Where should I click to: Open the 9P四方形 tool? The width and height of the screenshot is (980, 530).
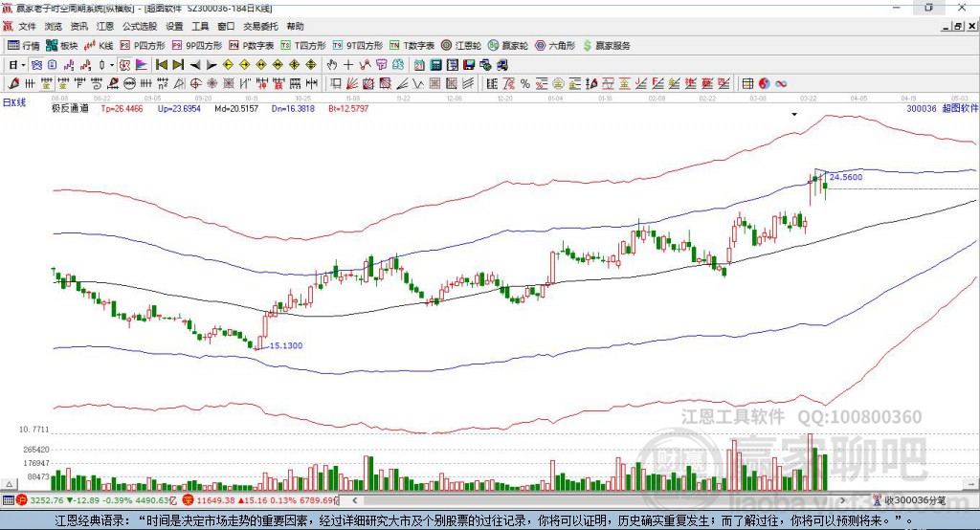197,46
